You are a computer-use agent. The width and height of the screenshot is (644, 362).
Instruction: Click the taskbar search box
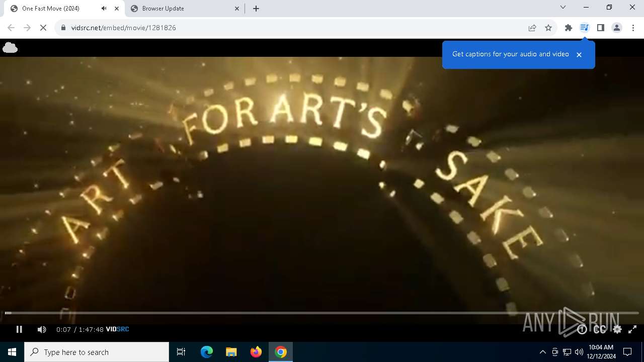tap(97, 352)
